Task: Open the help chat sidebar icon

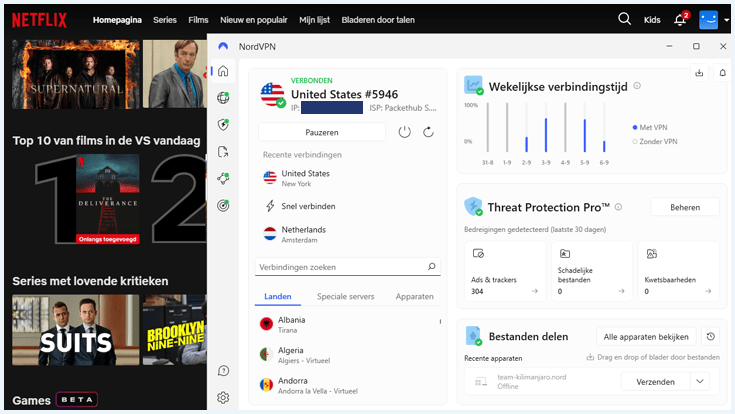Action: click(223, 371)
